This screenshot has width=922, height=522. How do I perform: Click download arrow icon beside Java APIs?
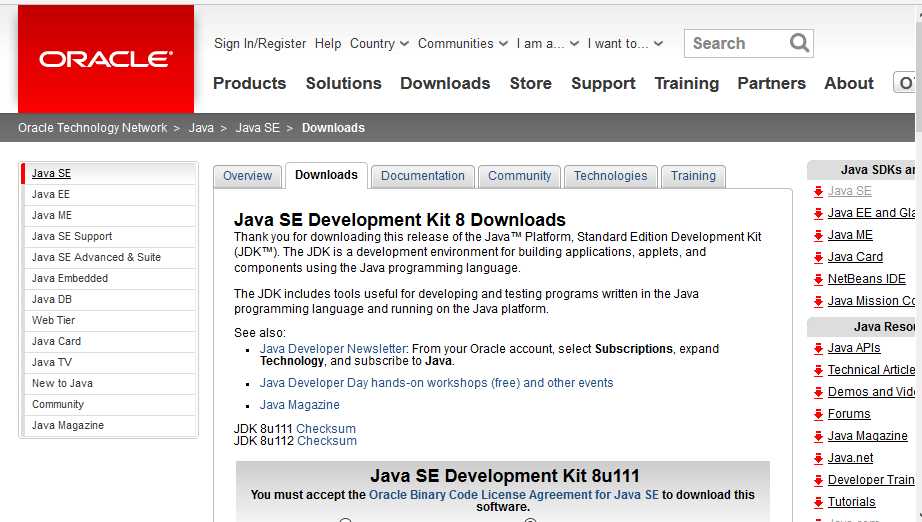818,349
